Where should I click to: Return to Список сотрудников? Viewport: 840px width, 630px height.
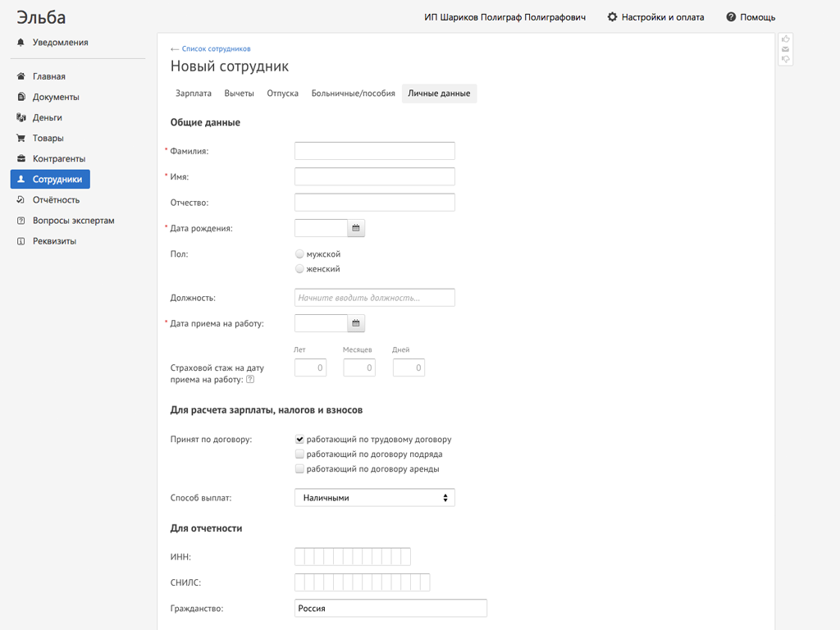(216, 48)
